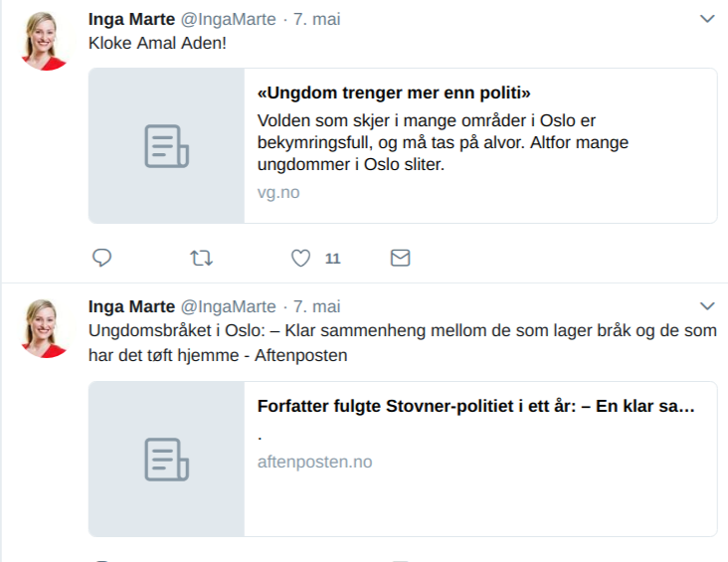Open Inga Marte profile name in first tweet
The width and height of the screenshot is (728, 562).
pos(131,19)
